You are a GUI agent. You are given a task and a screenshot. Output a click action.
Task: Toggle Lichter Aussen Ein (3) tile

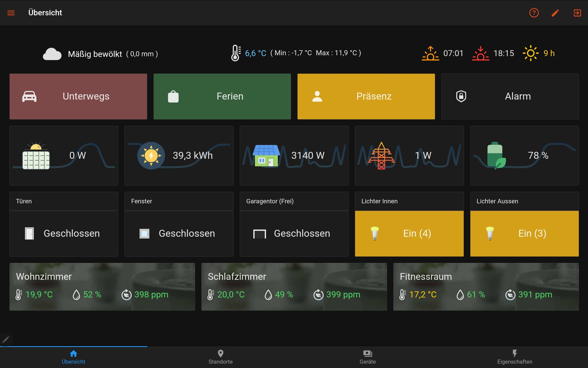point(524,233)
